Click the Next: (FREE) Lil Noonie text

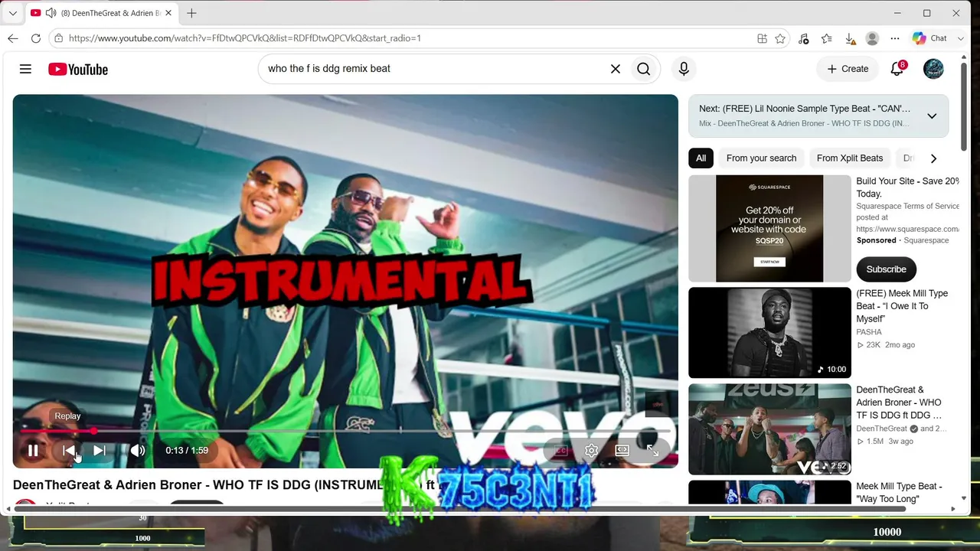pyautogui.click(x=805, y=109)
